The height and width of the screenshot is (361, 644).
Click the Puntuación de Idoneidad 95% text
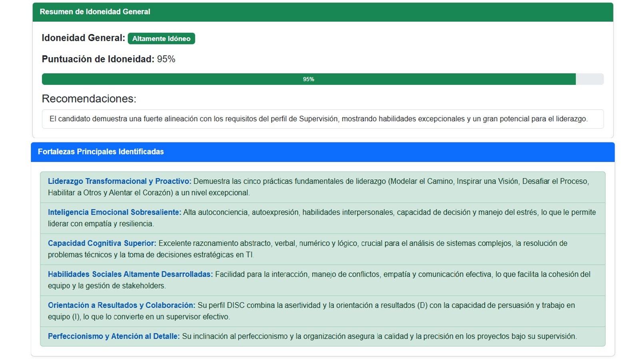coord(108,59)
